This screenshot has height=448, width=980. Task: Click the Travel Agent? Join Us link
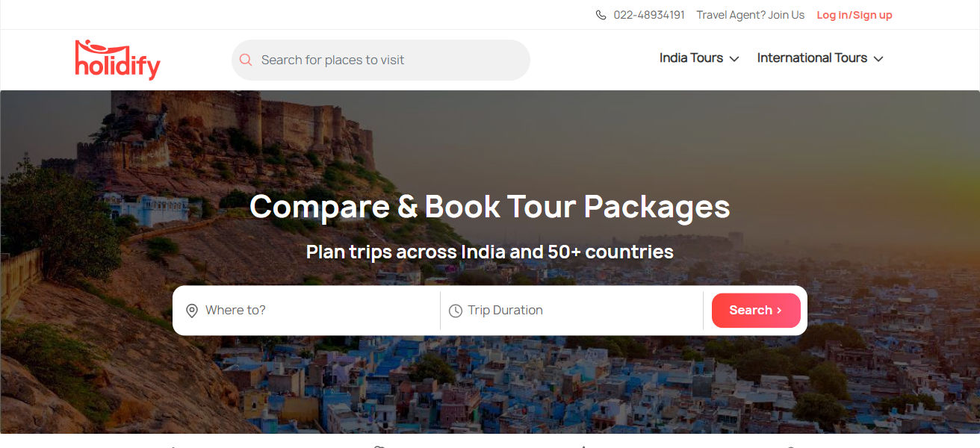tap(751, 15)
